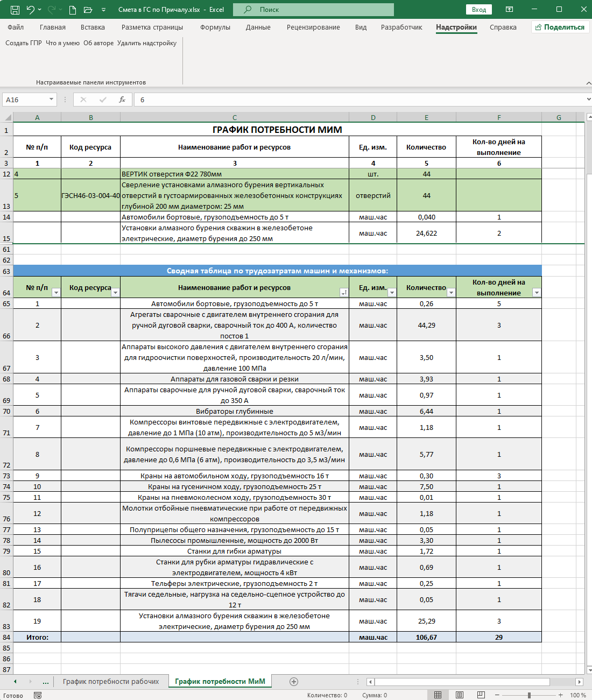Click the Insert Function fx icon

pos(122,100)
